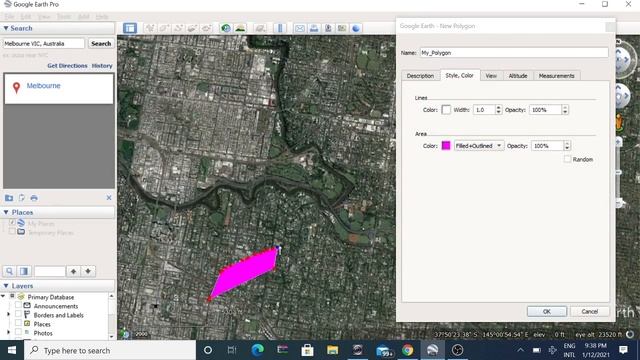Open Microsoft Edge from the taskbar
The height and width of the screenshot is (360, 640).
tap(258, 350)
